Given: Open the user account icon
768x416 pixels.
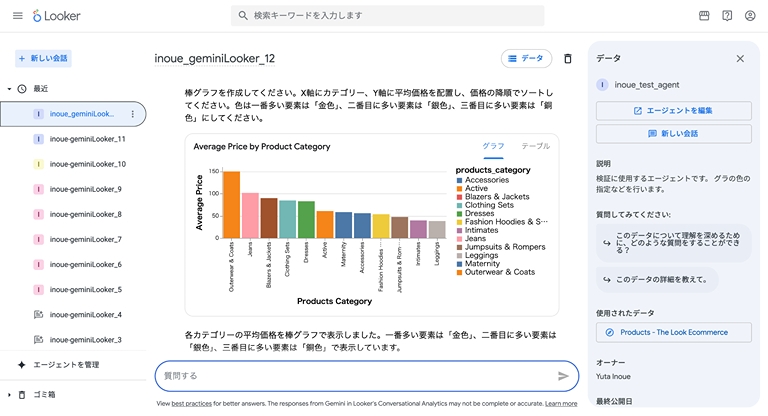Looking at the screenshot, I should 750,16.
